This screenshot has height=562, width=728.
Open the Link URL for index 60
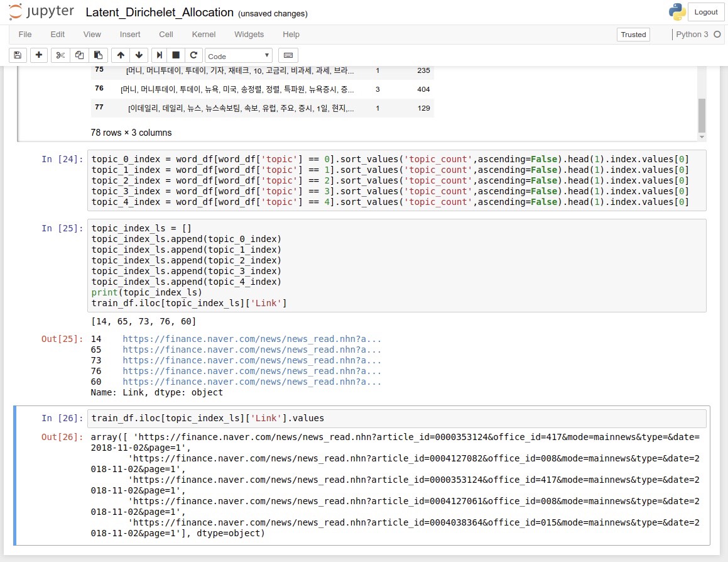pyautogui.click(x=252, y=382)
